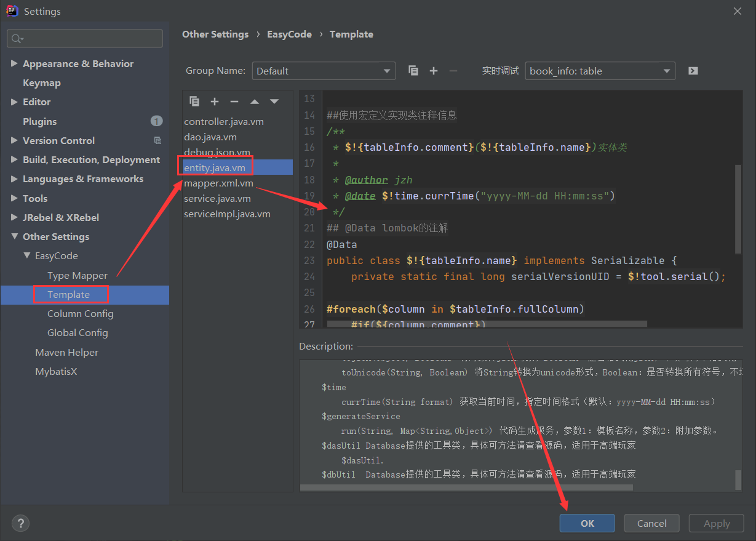The height and width of the screenshot is (541, 756).
Task: Click the @author jzh line
Action: tap(373, 180)
